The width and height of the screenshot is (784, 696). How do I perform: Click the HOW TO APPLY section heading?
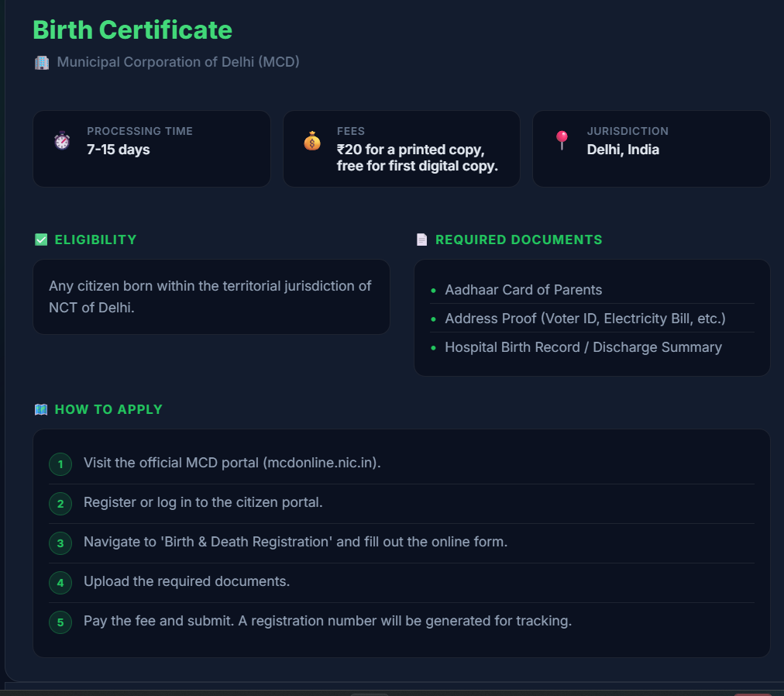108,409
